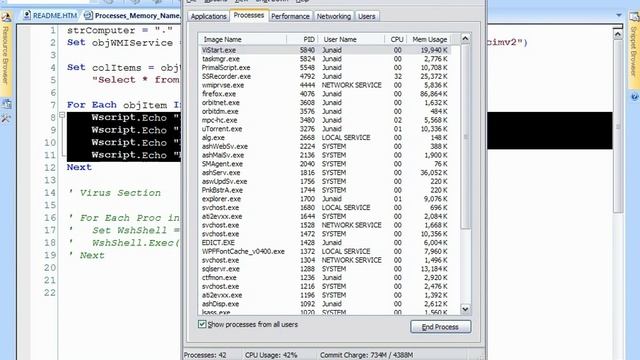640x360 pixels.
Task: Select the aswUpdSv.exe process
Action: [325, 182]
